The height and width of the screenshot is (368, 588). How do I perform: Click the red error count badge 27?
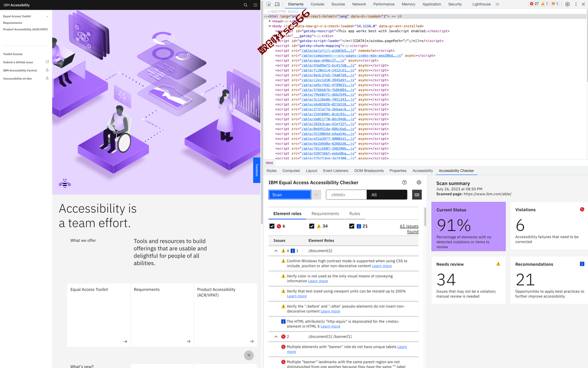[x=534, y=4]
